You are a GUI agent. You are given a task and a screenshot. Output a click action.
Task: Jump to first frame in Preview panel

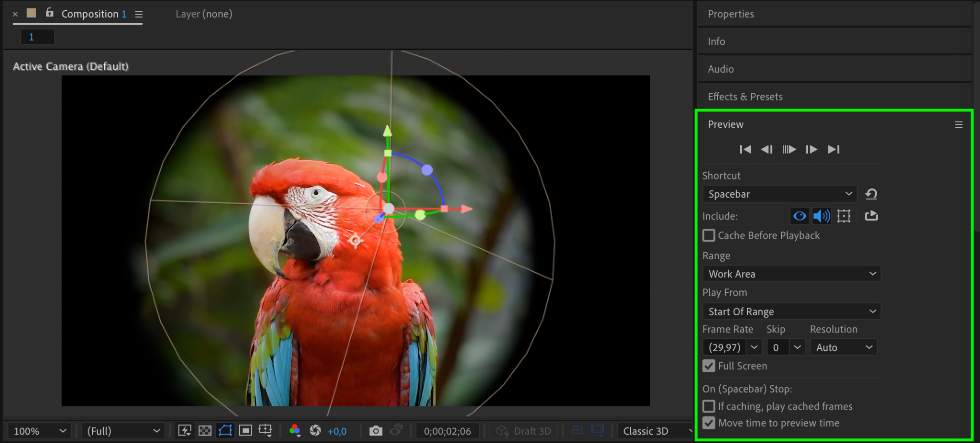click(745, 149)
